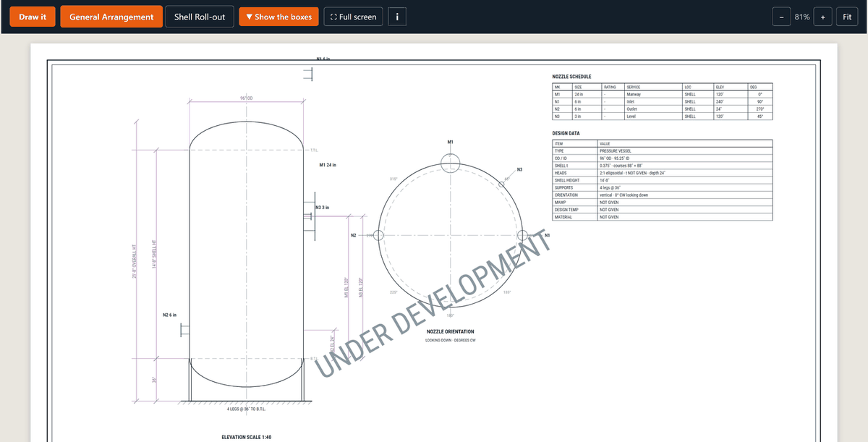Click the T.T.L. tangent line label
The width and height of the screenshot is (868, 442).
314,150
